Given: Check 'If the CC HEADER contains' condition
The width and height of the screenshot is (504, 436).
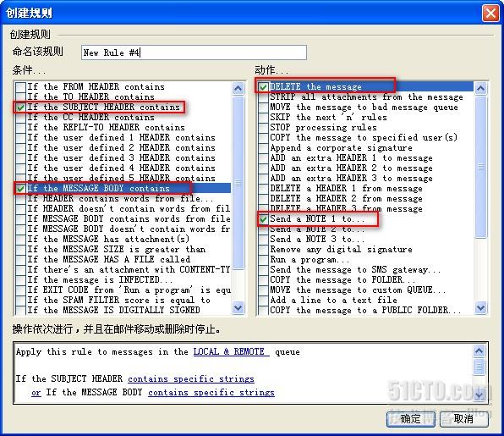Looking at the screenshot, I should click(x=21, y=117).
